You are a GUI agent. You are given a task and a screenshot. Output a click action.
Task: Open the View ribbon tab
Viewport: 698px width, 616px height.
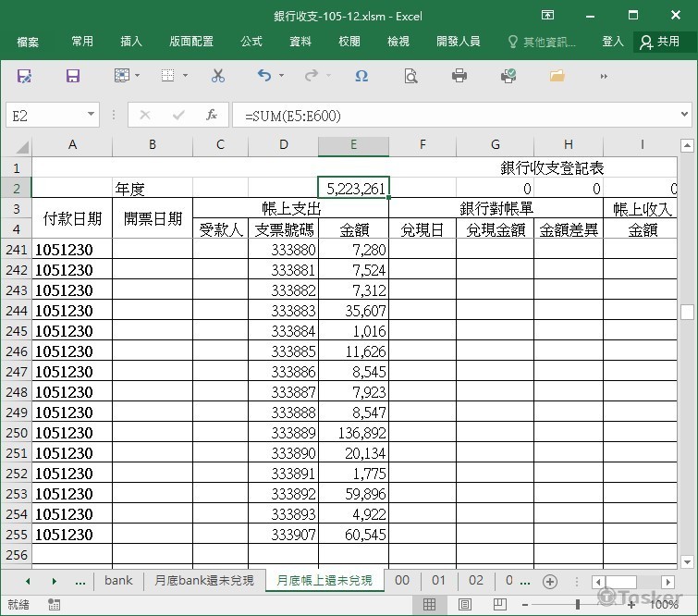tap(398, 42)
